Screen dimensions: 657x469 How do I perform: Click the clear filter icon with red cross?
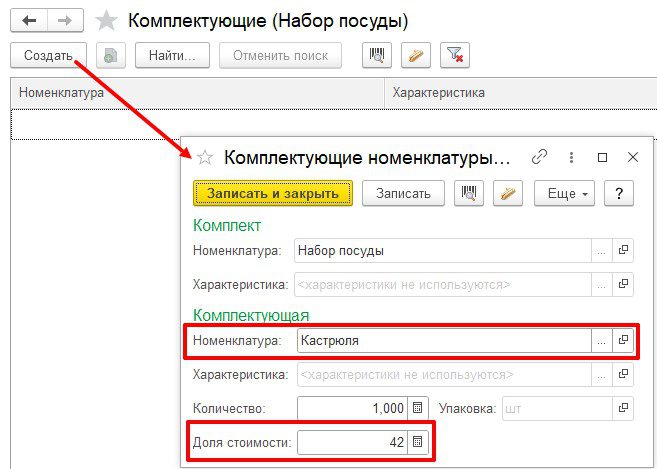(x=455, y=55)
